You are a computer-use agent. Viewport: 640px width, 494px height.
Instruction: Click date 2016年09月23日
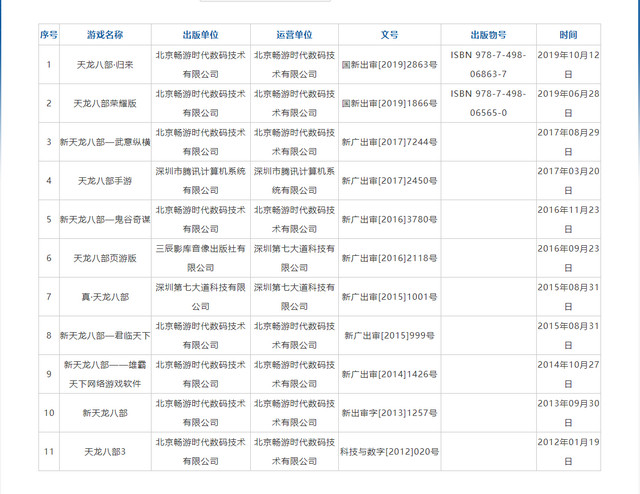coord(568,258)
